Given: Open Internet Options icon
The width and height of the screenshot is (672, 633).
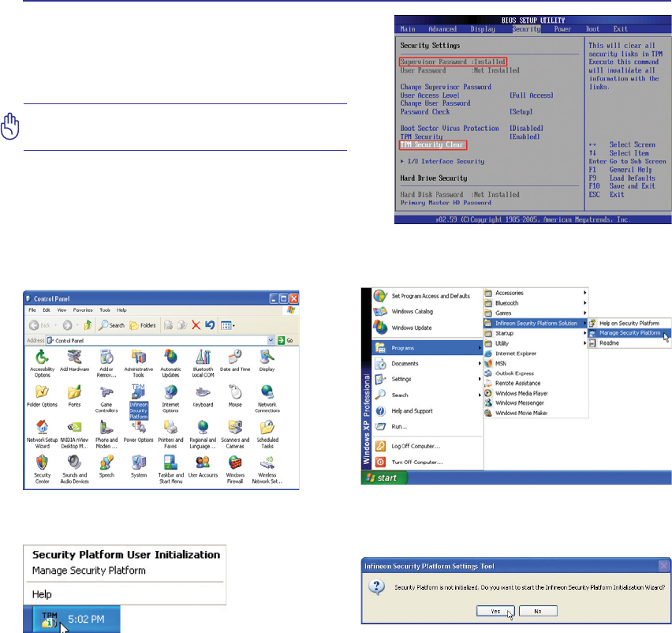Looking at the screenshot, I should click(x=170, y=399).
